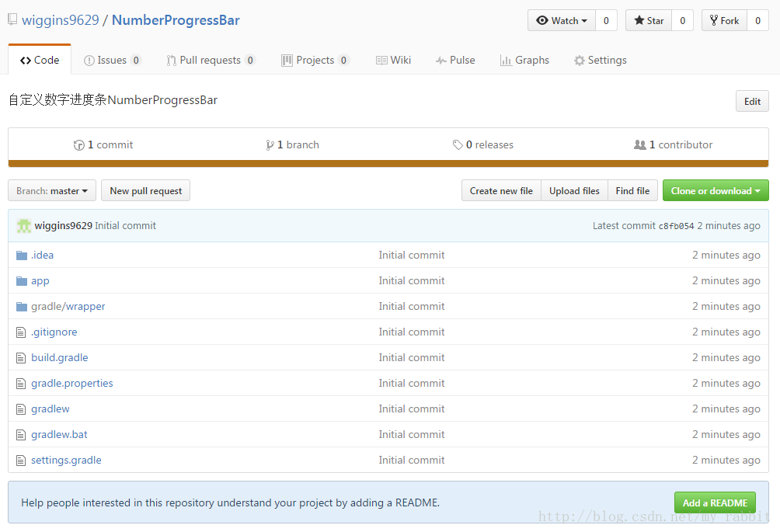Open the wiggins9629 owner link
The height and width of the screenshot is (532, 780).
[60, 20]
